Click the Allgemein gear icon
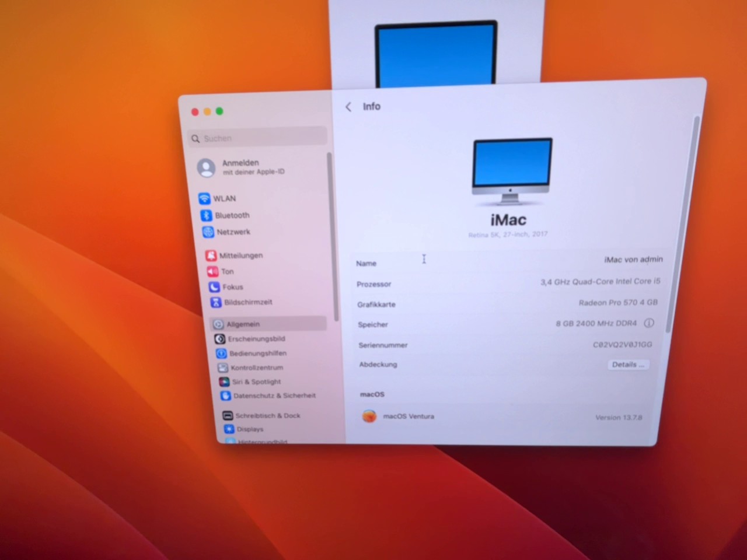Screen dimensions: 747x560 click(x=218, y=324)
